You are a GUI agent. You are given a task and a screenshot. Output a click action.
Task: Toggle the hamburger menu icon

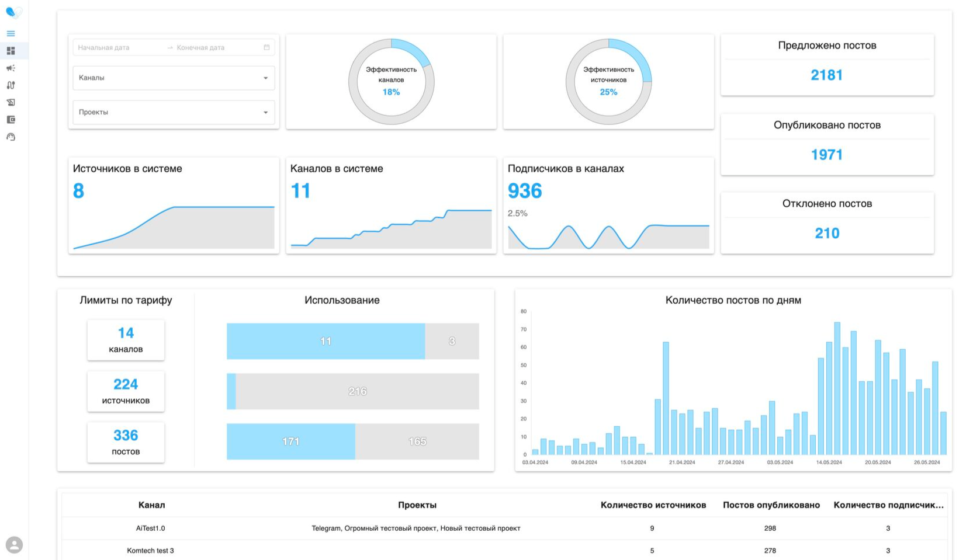(11, 33)
